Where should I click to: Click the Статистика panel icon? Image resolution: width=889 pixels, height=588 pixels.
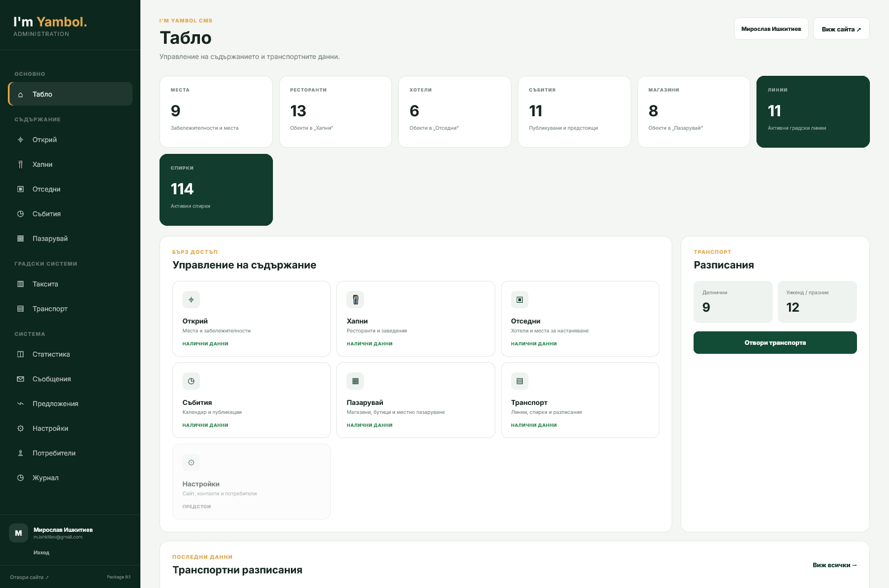(21, 354)
